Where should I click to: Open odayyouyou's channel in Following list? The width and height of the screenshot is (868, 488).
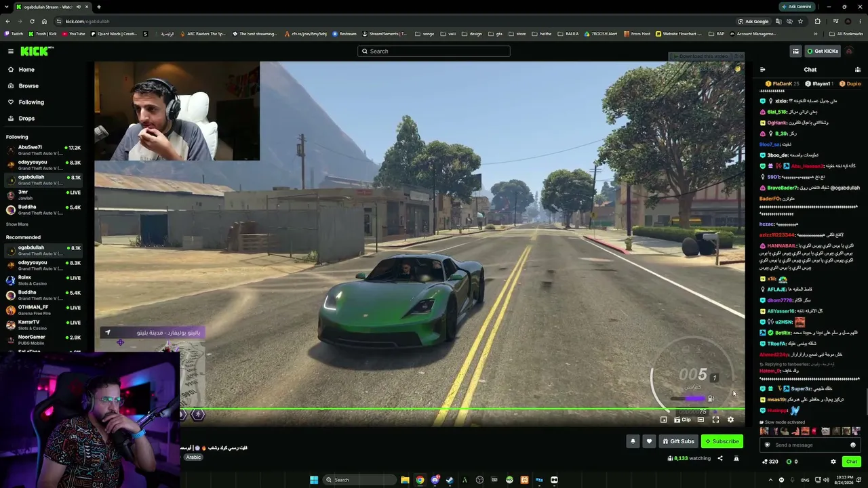click(x=43, y=165)
